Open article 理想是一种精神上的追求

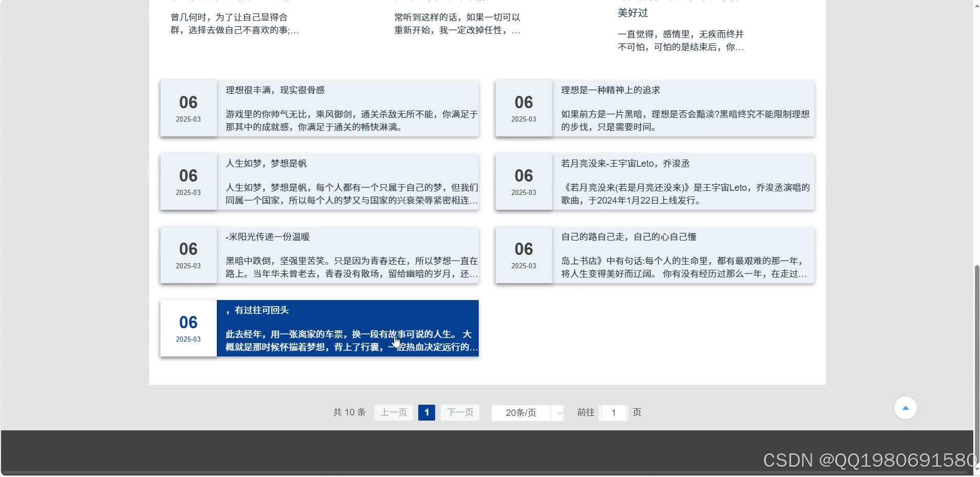click(684, 108)
